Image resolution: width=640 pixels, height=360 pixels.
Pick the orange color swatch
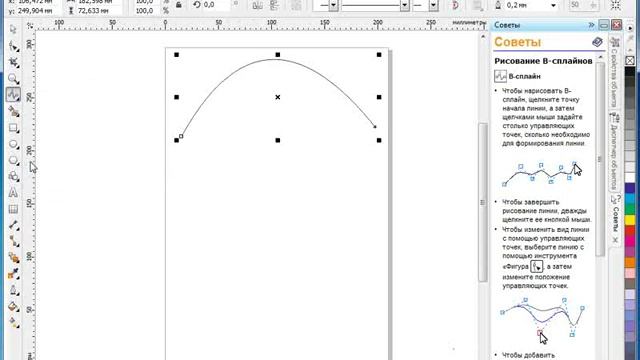630,262
